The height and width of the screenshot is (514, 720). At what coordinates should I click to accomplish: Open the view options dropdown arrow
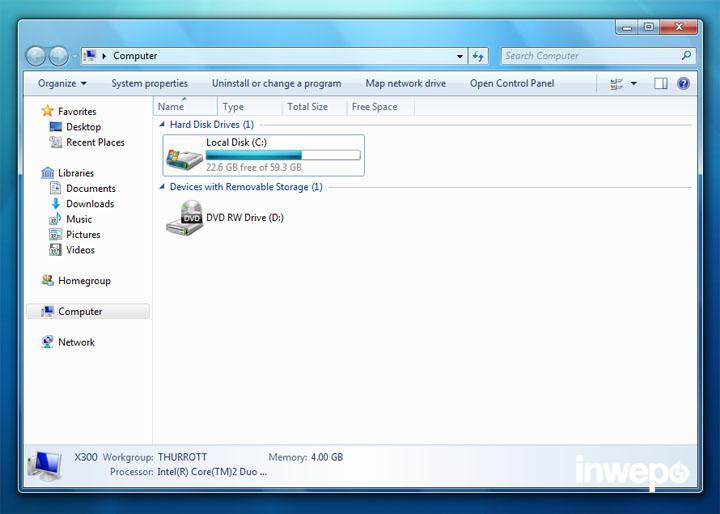click(x=634, y=84)
